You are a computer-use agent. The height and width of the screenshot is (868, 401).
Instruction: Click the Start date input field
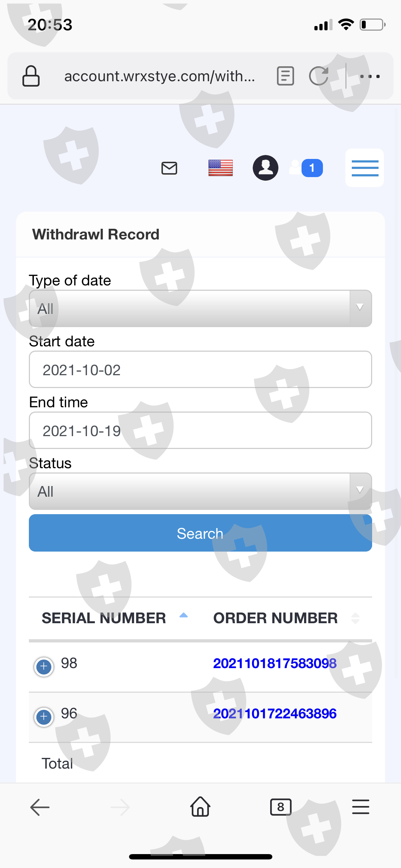[200, 370]
